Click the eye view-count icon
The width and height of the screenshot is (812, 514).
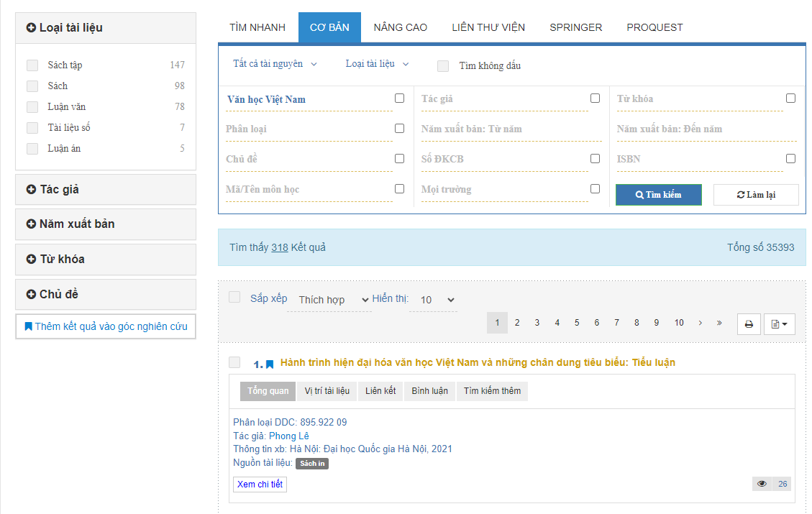pos(762,484)
